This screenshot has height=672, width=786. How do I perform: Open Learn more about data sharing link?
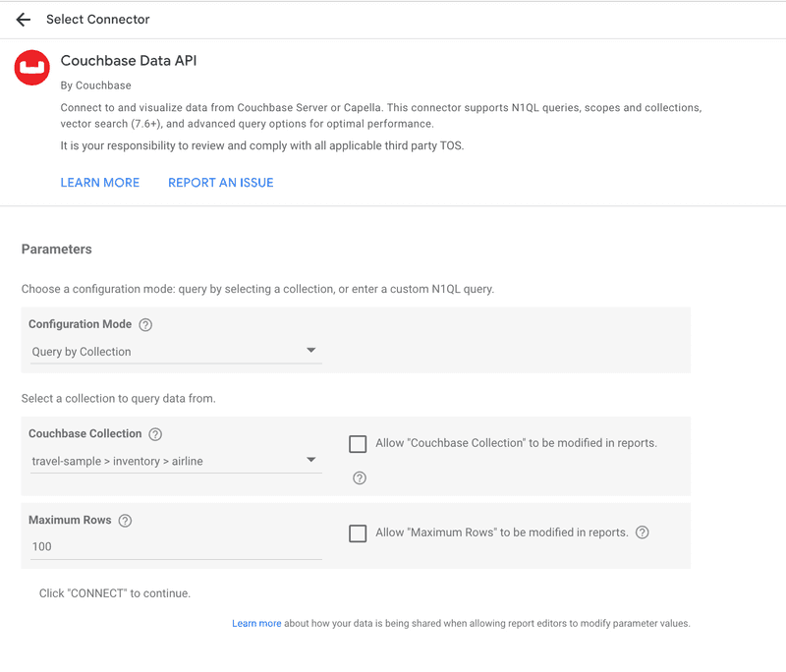[256, 624]
